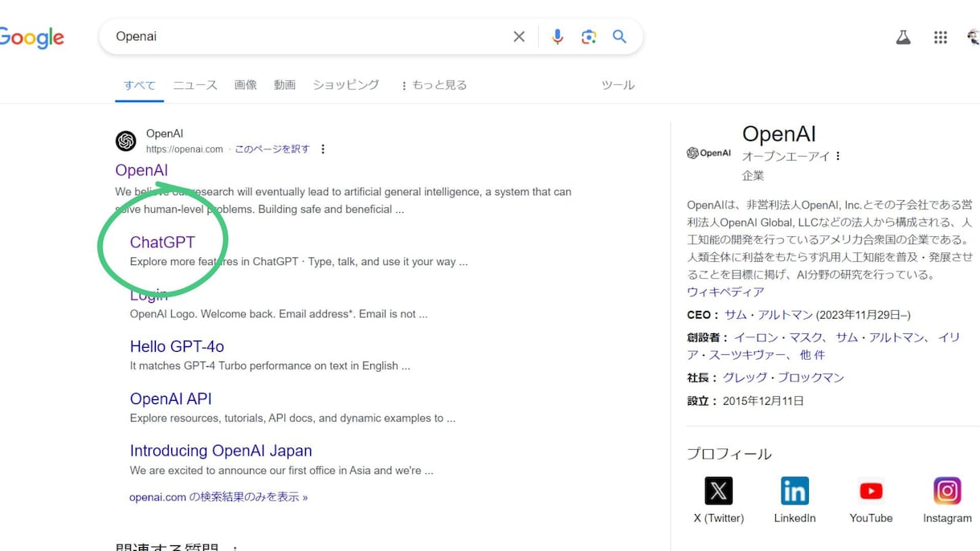Click founder イーロン・マスク link

[778, 337]
